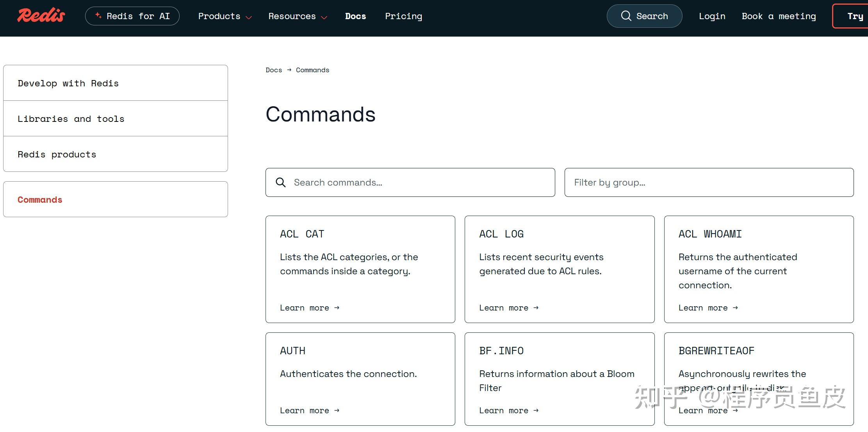The image size is (868, 432).
Task: Click the breadcrumb arrow between Docs and Commands
Action: coord(289,70)
